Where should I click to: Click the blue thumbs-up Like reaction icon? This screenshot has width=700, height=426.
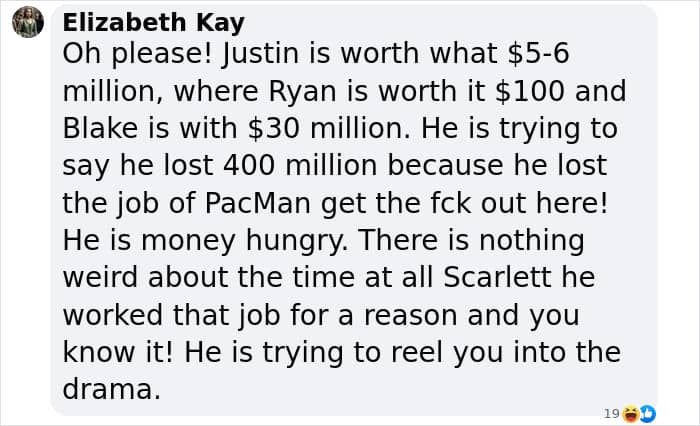click(647, 414)
